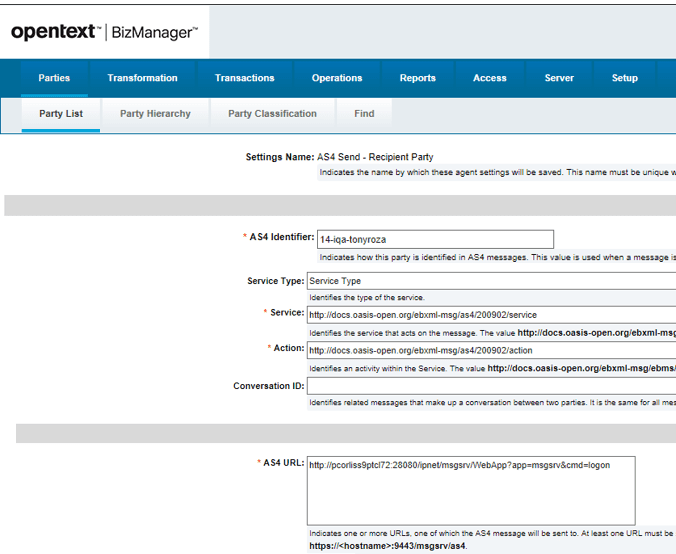676x554 pixels.
Task: Switch to the Setup tab
Action: pos(624,78)
